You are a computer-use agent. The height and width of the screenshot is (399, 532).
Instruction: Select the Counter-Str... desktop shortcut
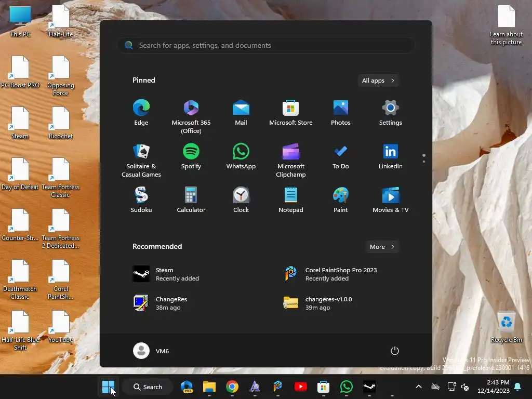[x=20, y=224]
